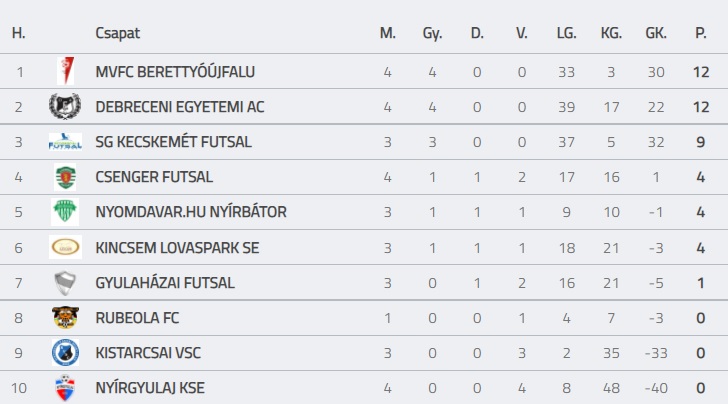The height and width of the screenshot is (404, 728).
Task: Click the Nyomdavar.hu Nyírbátor team logo
Action: [x=65, y=212]
